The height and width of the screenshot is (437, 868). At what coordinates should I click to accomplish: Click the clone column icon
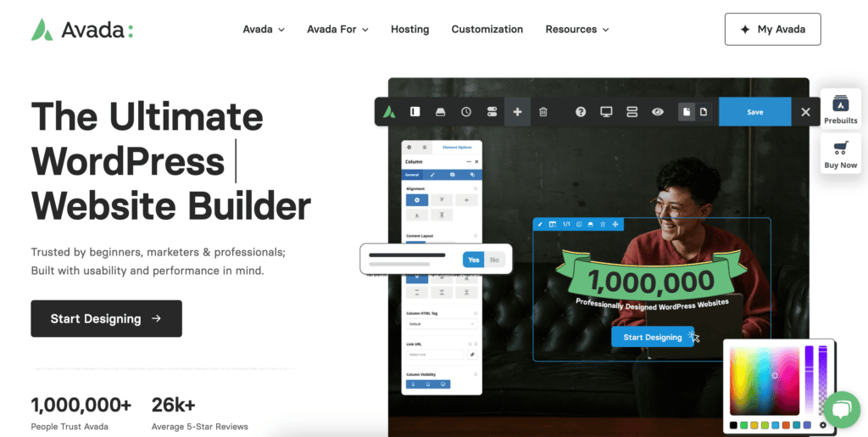tap(579, 224)
